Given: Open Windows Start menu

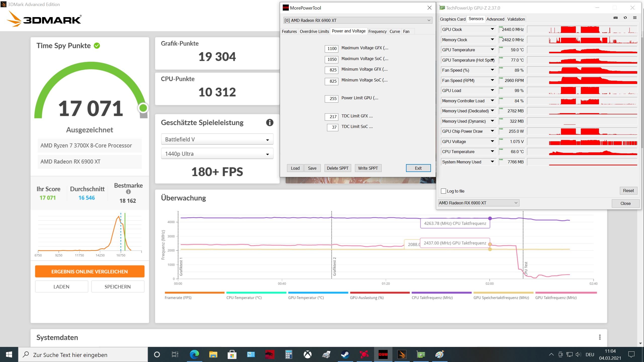Looking at the screenshot, I should click(9, 354).
